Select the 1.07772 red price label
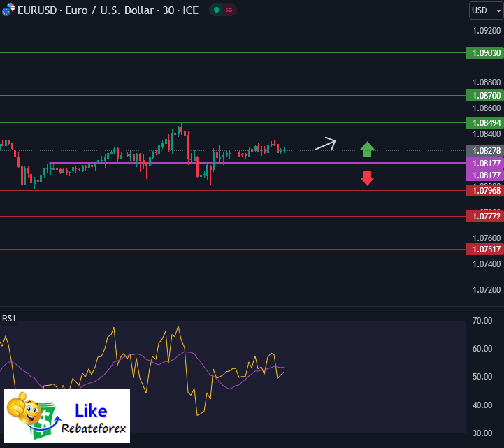Screen dimensions: 504x448 click(484, 216)
